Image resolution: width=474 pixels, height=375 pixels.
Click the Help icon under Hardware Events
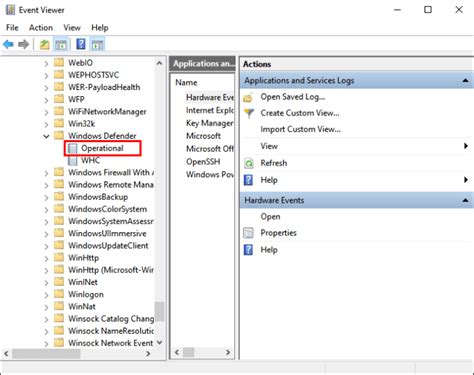(248, 250)
